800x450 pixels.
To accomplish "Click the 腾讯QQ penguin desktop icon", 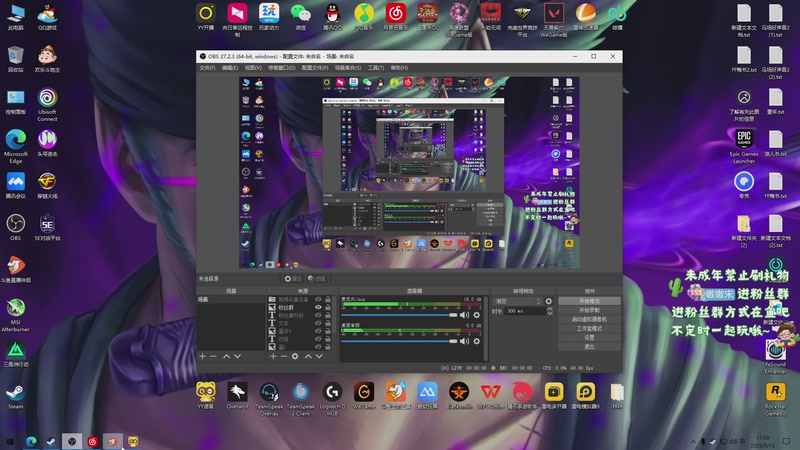I will (x=332, y=17).
